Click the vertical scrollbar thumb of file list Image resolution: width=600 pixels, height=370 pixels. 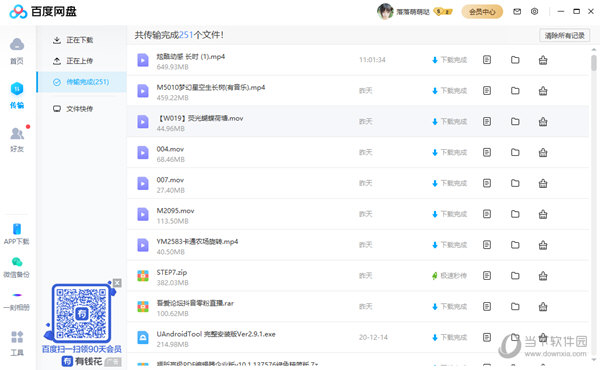click(x=593, y=63)
